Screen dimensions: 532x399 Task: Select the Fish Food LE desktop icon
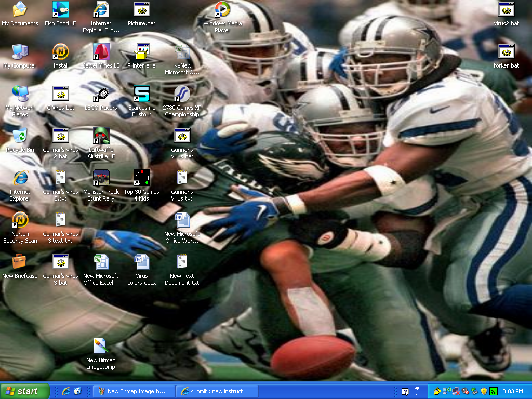pyautogui.click(x=60, y=14)
